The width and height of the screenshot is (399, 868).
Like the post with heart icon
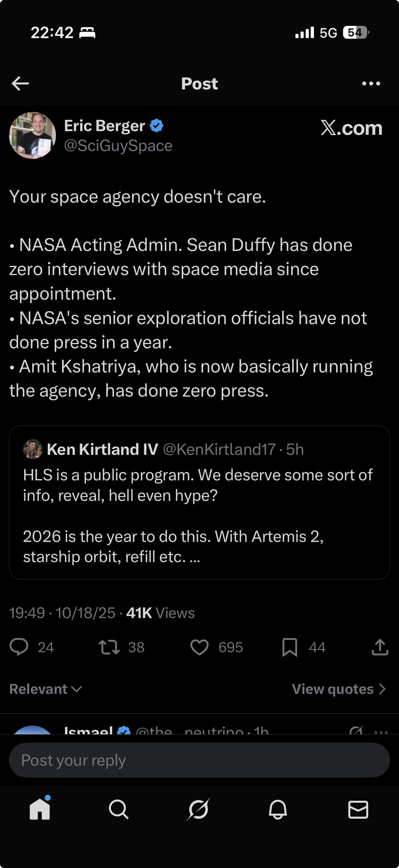[199, 647]
